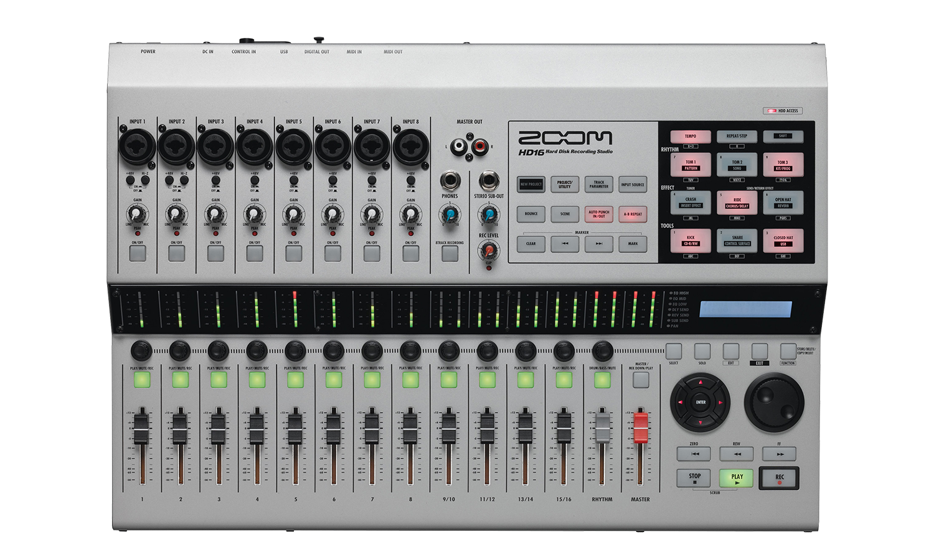Tap the TOM 2 SONG pad

pyautogui.click(x=737, y=165)
